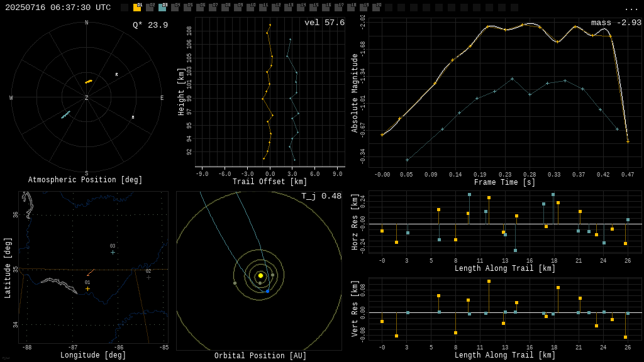This screenshot has height=362, width=644.
Task: Click the yellow Sun in orbital plot
Action: coord(260,275)
